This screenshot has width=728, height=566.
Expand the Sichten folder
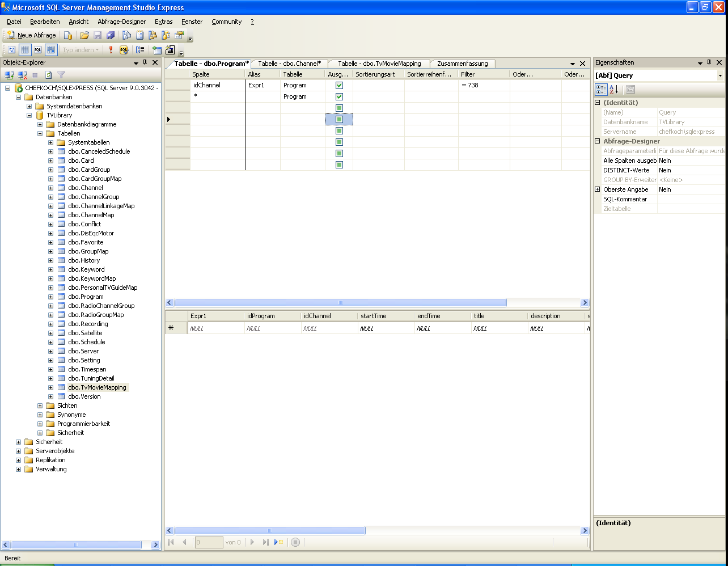(x=40, y=406)
